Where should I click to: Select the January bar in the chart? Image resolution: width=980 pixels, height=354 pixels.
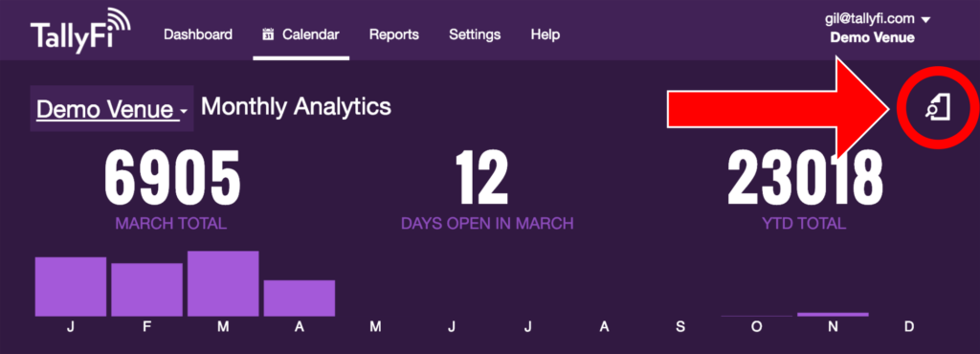[71, 287]
